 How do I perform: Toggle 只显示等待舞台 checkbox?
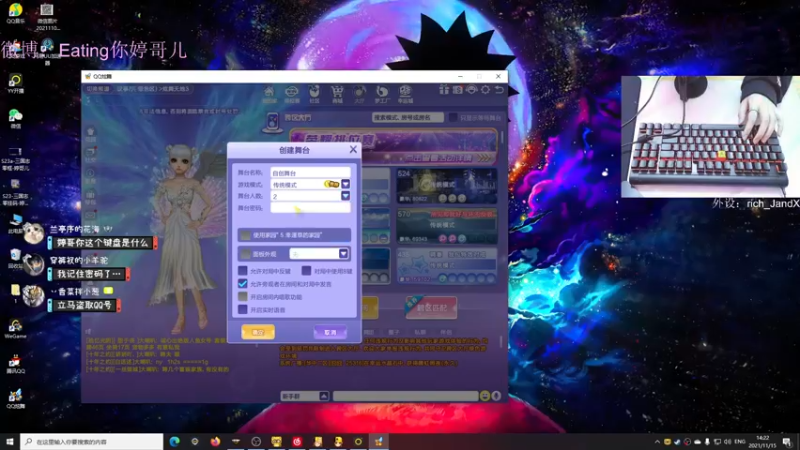453,117
